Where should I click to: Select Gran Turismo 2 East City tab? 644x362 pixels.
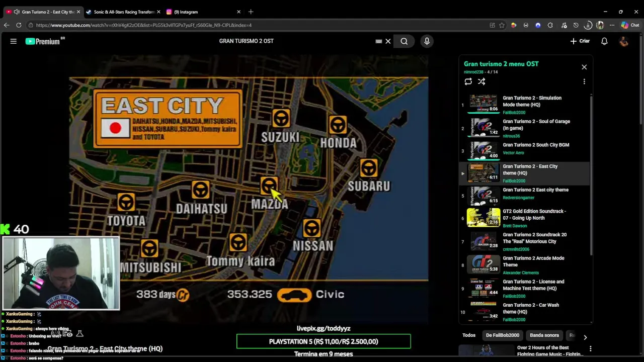tap(43, 12)
